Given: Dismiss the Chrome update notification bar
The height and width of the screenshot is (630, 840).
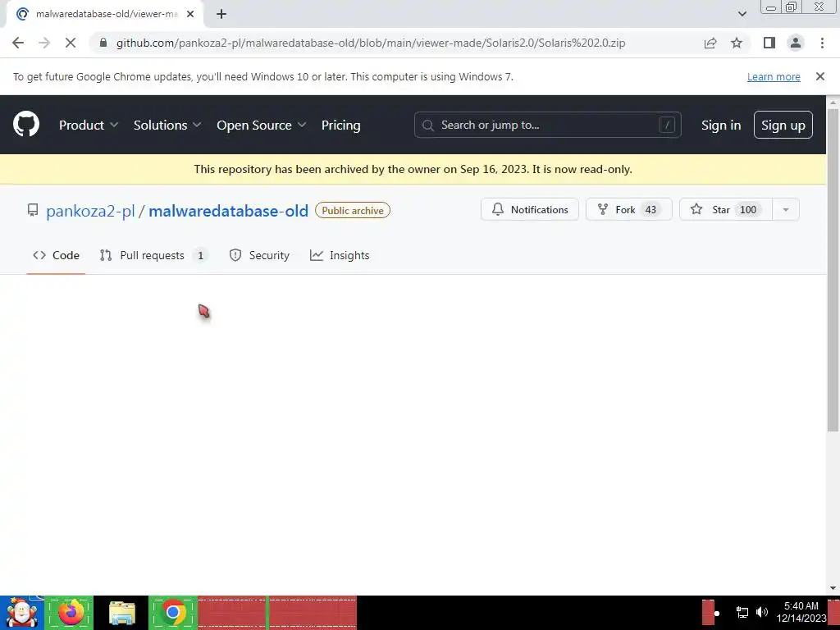Looking at the screenshot, I should click(819, 76).
